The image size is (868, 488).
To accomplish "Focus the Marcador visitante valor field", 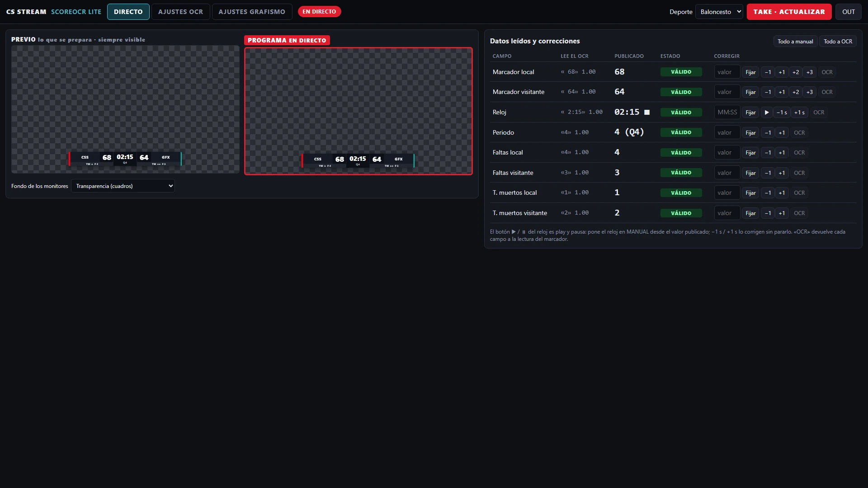I will point(727,92).
